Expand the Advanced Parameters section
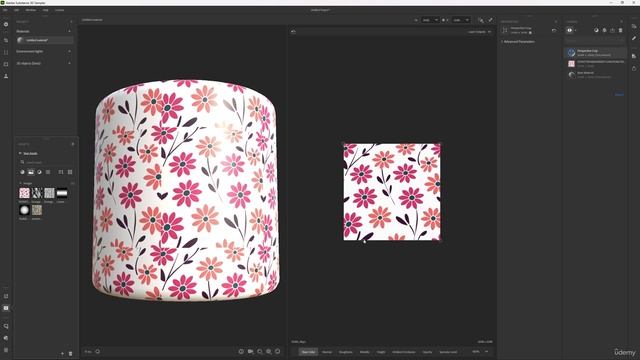 (518, 42)
